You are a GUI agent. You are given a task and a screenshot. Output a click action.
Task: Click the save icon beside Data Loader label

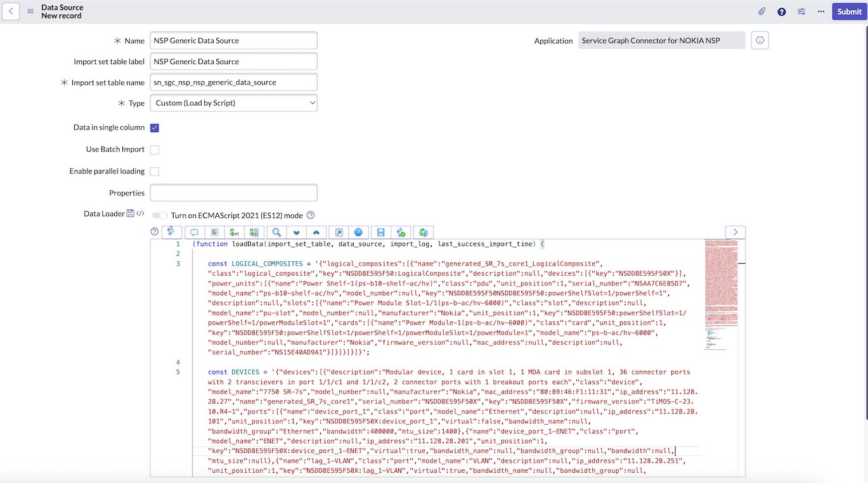pyautogui.click(x=131, y=214)
